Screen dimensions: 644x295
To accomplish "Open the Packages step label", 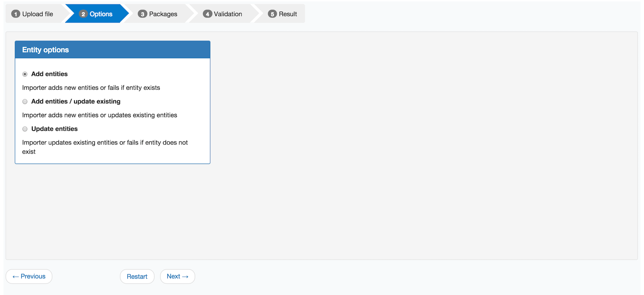I will tap(163, 14).
